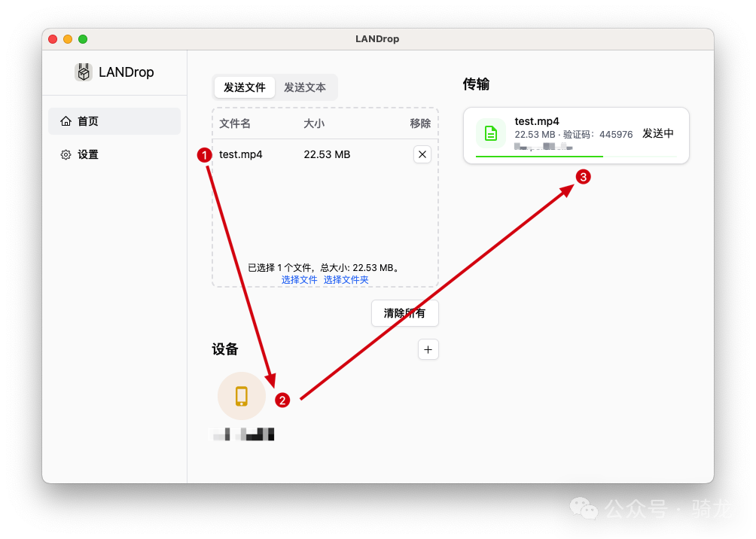Select the 发送文件 tab

[x=244, y=87]
